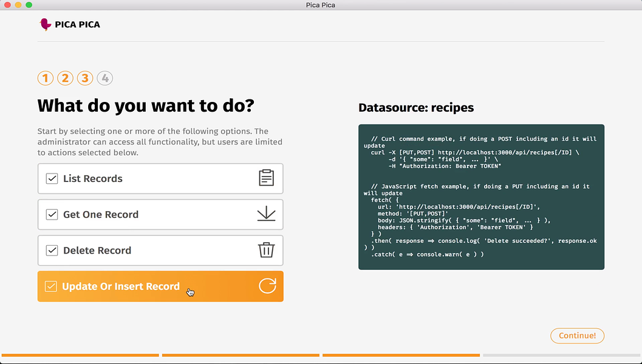This screenshot has height=364, width=642.
Task: Click the grey fourth progress bar segment
Action: pos(562,356)
